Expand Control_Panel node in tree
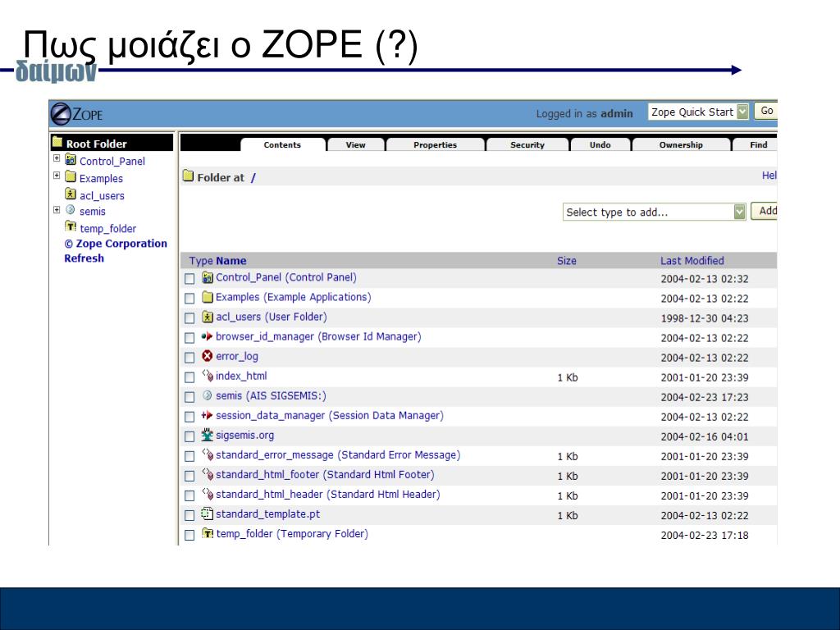 click(x=57, y=158)
